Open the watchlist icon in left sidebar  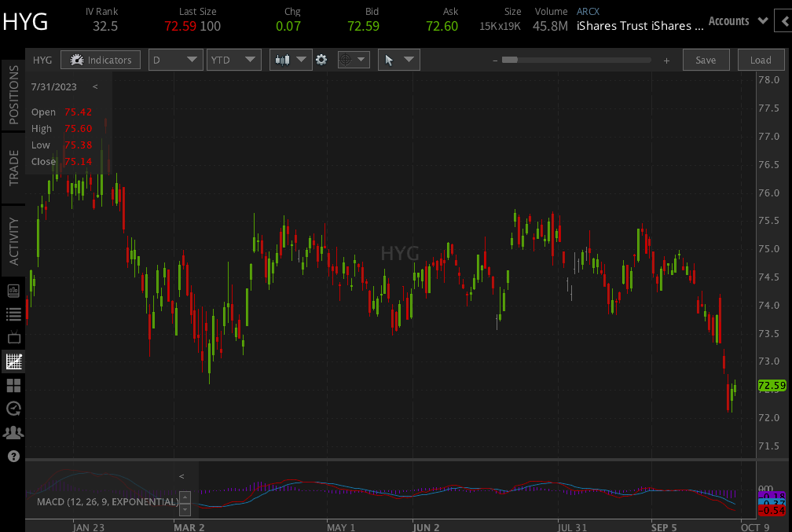click(x=13, y=314)
